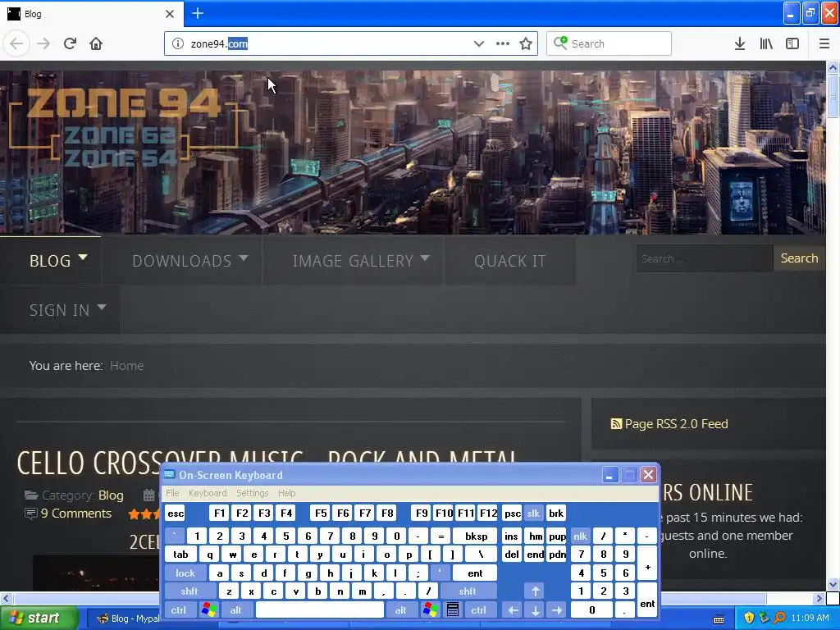Image resolution: width=840 pixels, height=630 pixels.
Task: Toggle the right shft key
Action: 467,591
